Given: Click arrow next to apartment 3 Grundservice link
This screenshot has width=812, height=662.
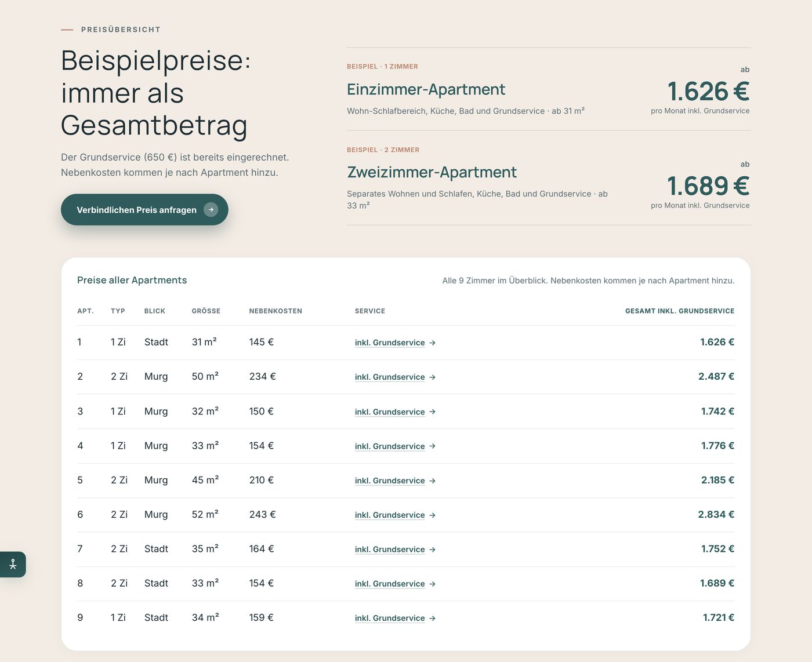Looking at the screenshot, I should (432, 412).
